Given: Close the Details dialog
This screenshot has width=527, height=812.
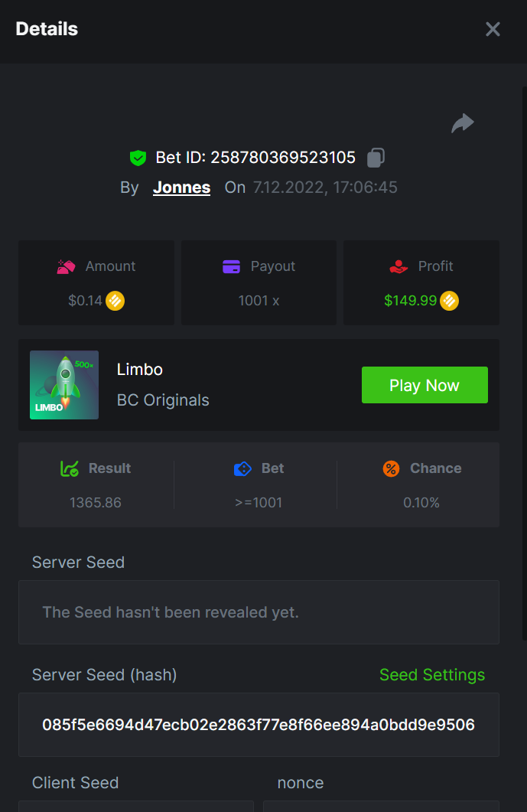Looking at the screenshot, I should [493, 29].
